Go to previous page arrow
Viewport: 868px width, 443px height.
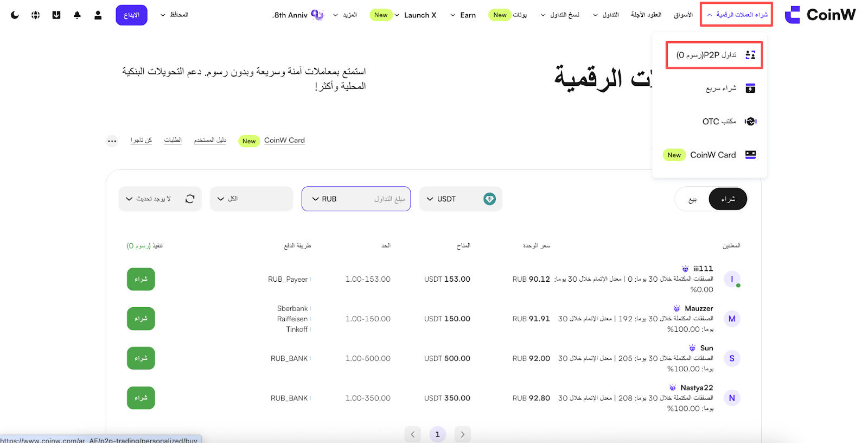(413, 434)
